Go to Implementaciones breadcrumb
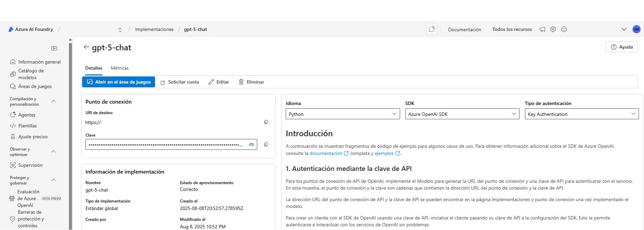 pos(154,30)
